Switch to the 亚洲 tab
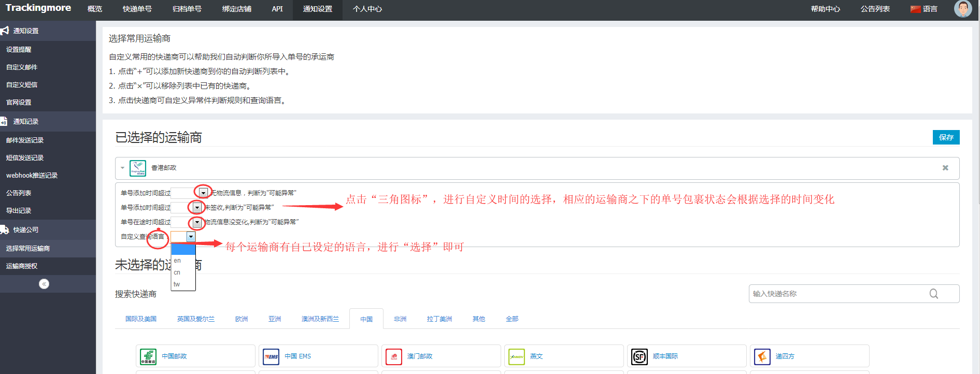This screenshot has width=980, height=374. click(275, 319)
